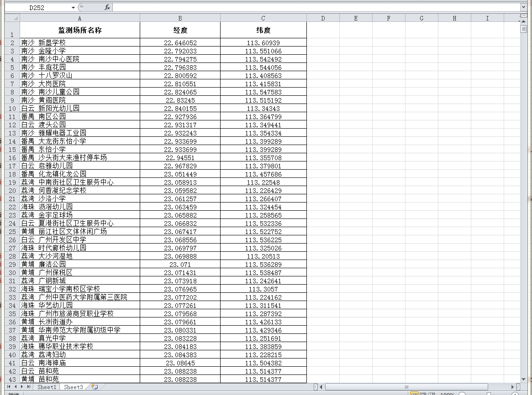
Task: Select cell 番禺 沙头街大来渔村停车场
Action: click(80, 157)
